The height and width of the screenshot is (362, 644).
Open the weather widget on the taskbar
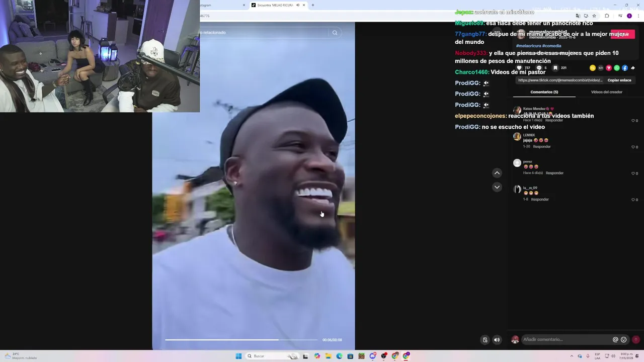point(20,356)
